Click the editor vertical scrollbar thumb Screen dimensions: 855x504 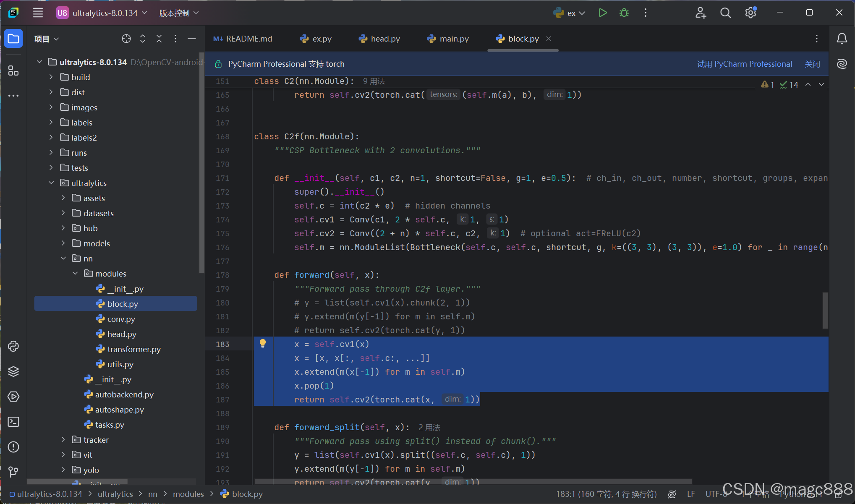pos(825,311)
